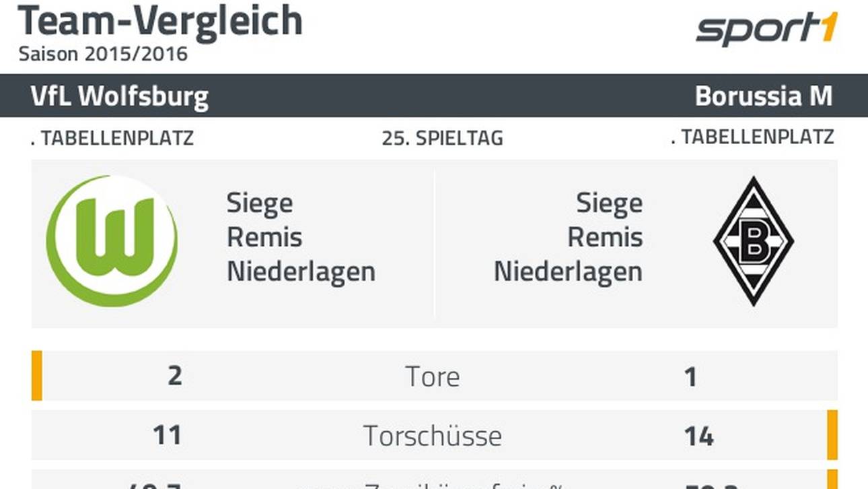The image size is (868, 489).
Task: Click Borussia's Tabellenplatz label
Action: point(752,137)
